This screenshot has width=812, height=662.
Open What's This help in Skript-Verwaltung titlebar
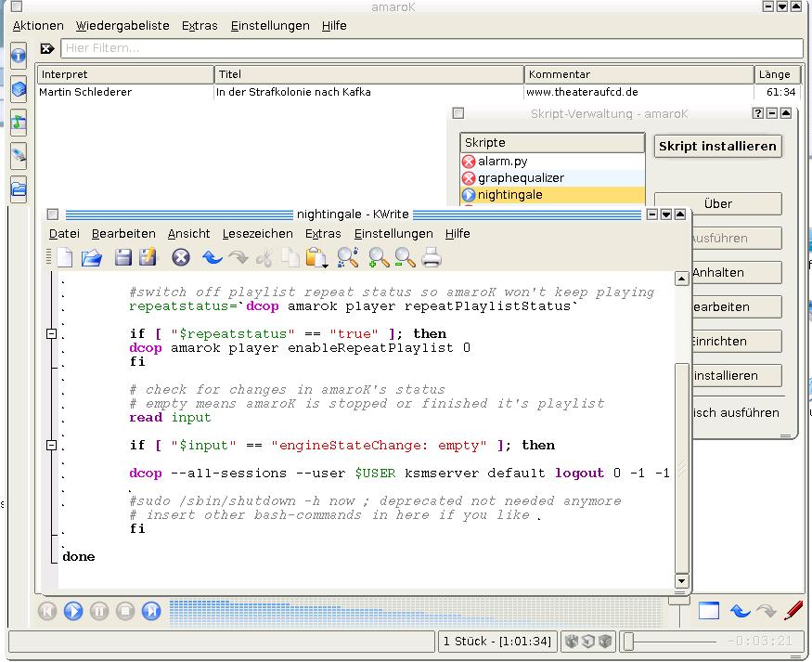click(x=757, y=113)
